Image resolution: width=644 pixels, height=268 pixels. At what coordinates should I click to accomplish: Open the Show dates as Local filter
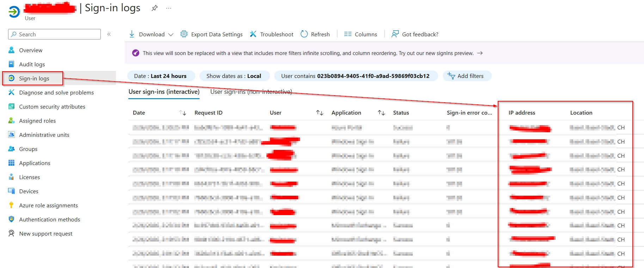(x=234, y=76)
